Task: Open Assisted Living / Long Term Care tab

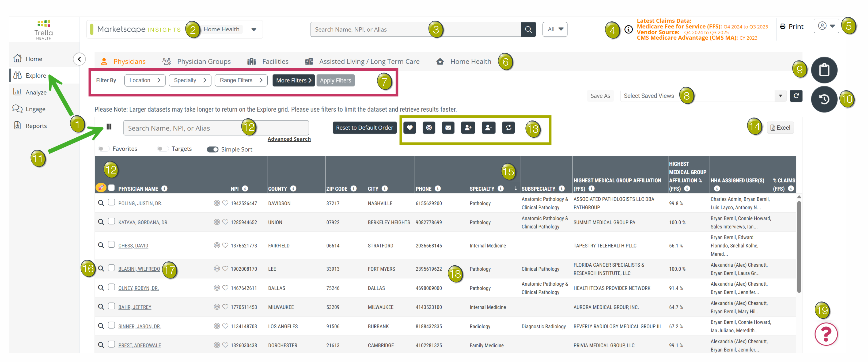Action: (x=363, y=61)
